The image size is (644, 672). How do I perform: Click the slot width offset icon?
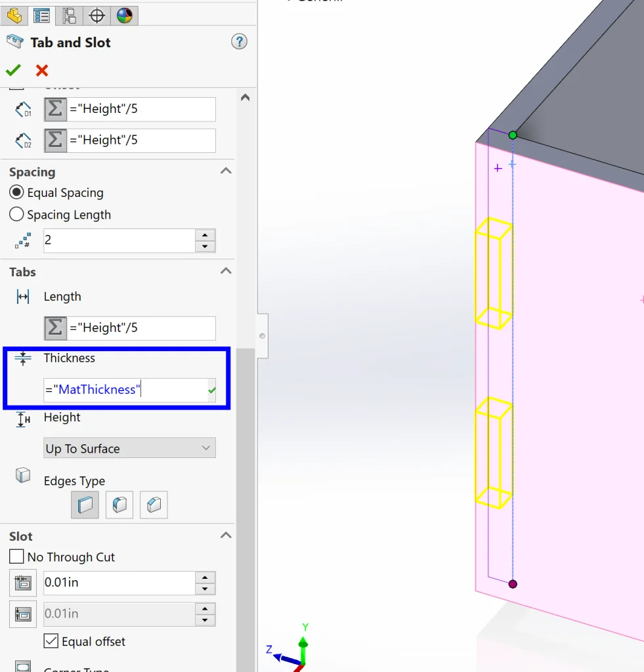[x=23, y=614]
